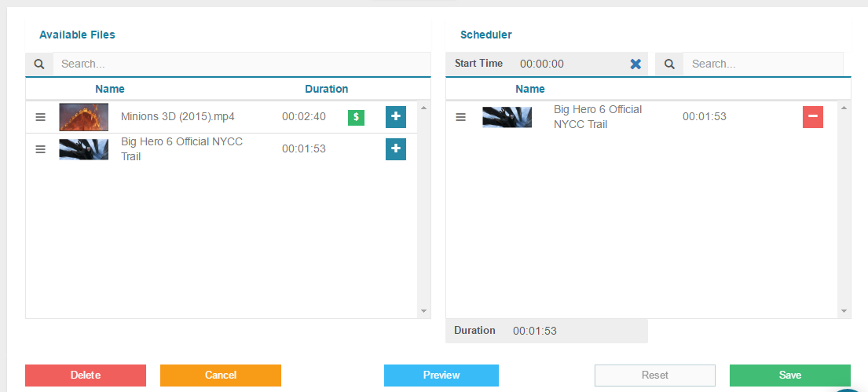Click Scheduler search magnifier icon
This screenshot has width=868, height=392.
(x=669, y=64)
